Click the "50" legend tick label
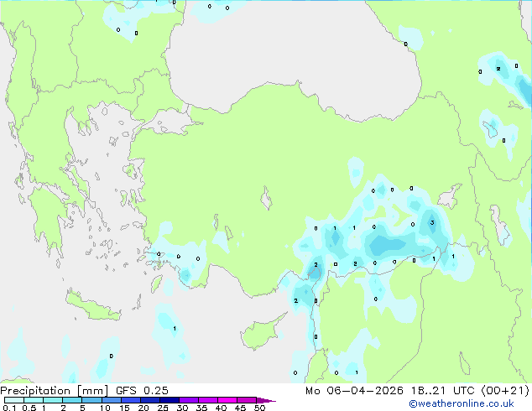 click(x=259, y=408)
